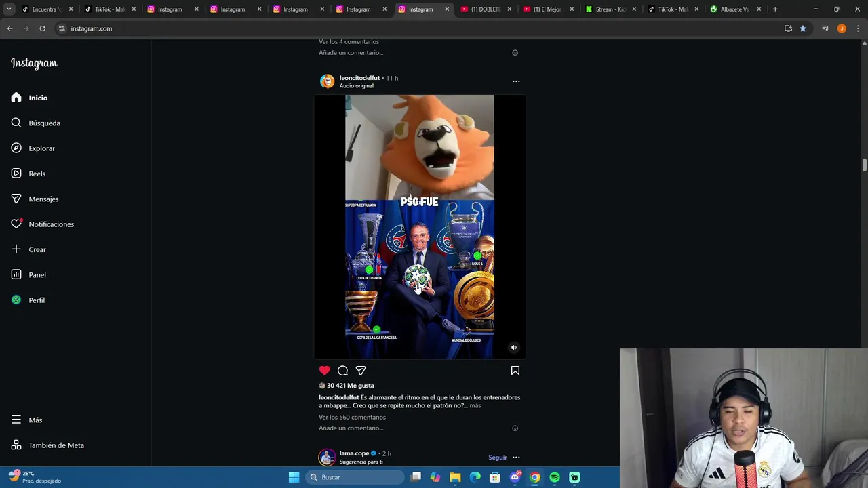
Task: Open Audio original link
Action: pos(357,86)
